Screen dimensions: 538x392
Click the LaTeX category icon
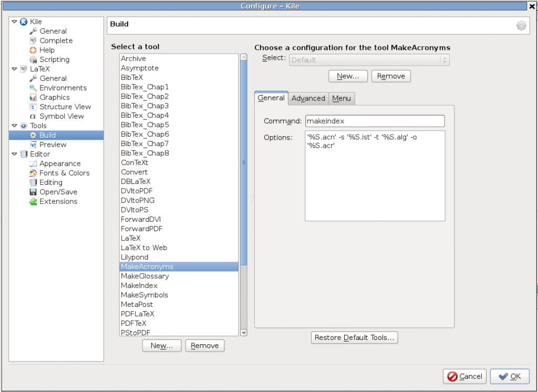[24, 69]
